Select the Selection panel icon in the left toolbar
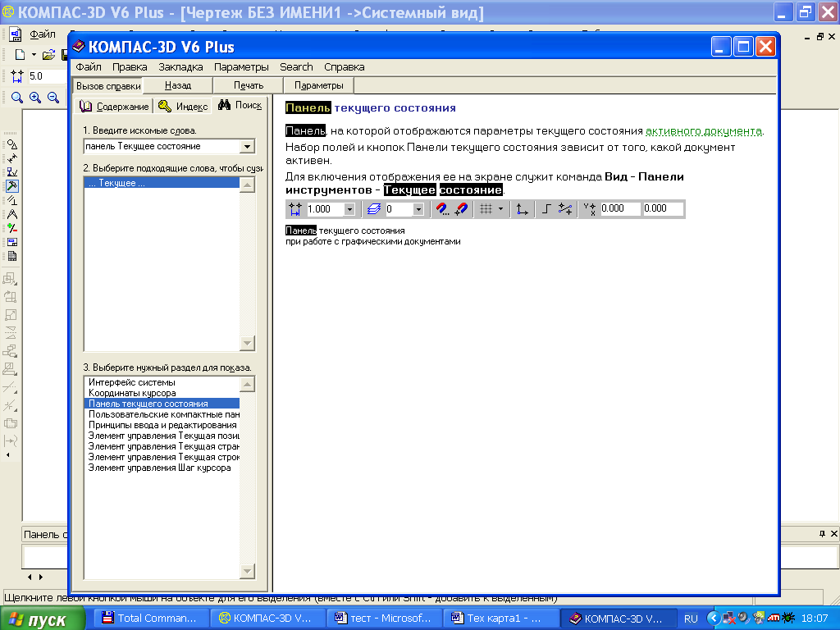Image resolution: width=840 pixels, height=630 pixels. point(11,228)
